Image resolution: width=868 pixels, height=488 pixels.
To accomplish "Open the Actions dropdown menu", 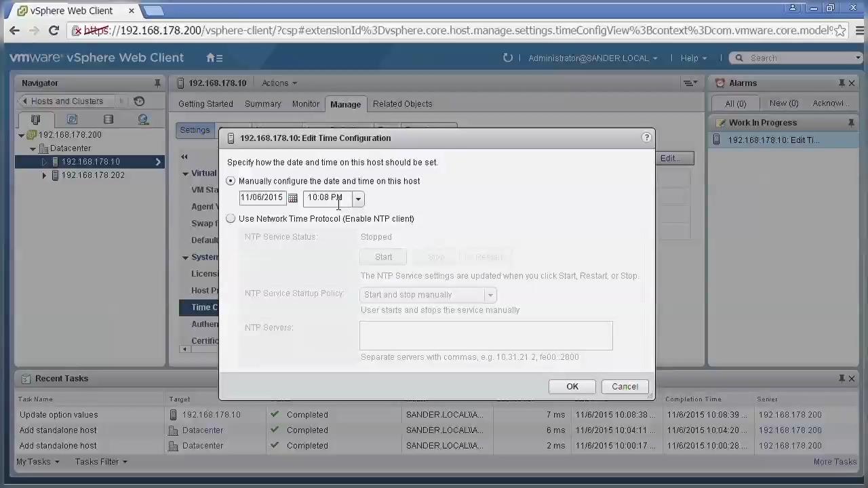I will tap(279, 83).
